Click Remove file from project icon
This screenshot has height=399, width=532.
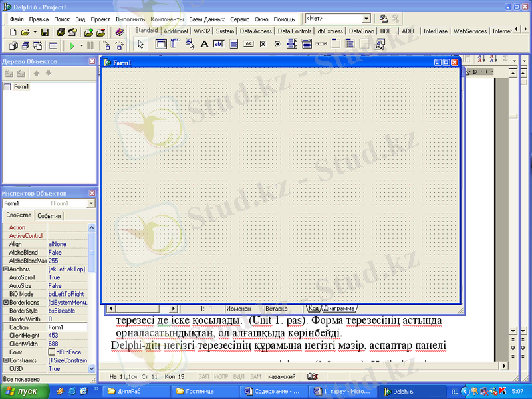pos(101,32)
